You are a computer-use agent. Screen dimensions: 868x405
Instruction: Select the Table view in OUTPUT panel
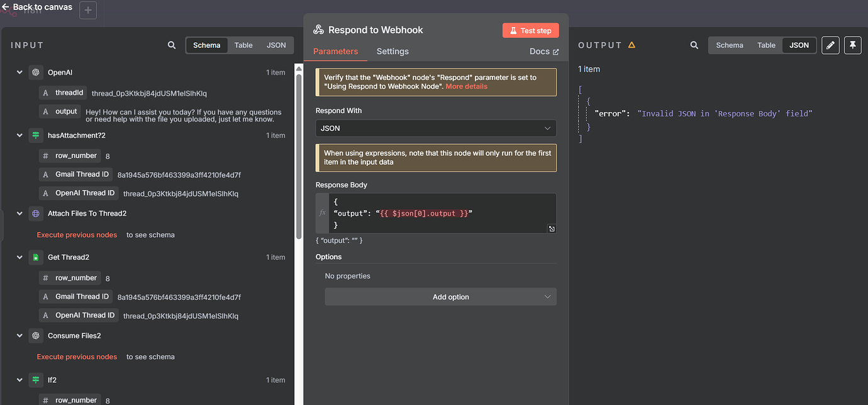tap(766, 45)
